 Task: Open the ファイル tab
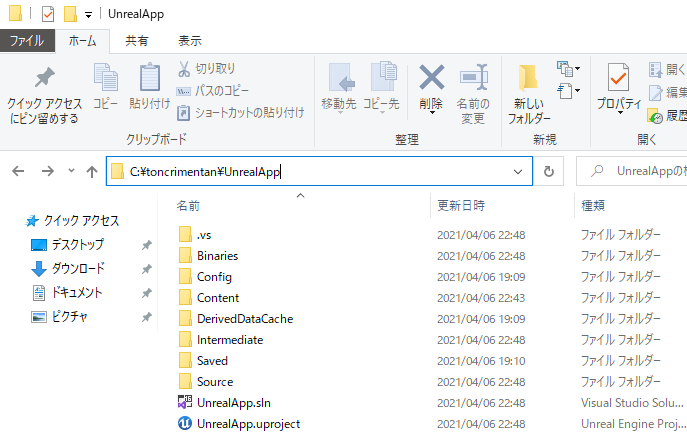(x=27, y=41)
